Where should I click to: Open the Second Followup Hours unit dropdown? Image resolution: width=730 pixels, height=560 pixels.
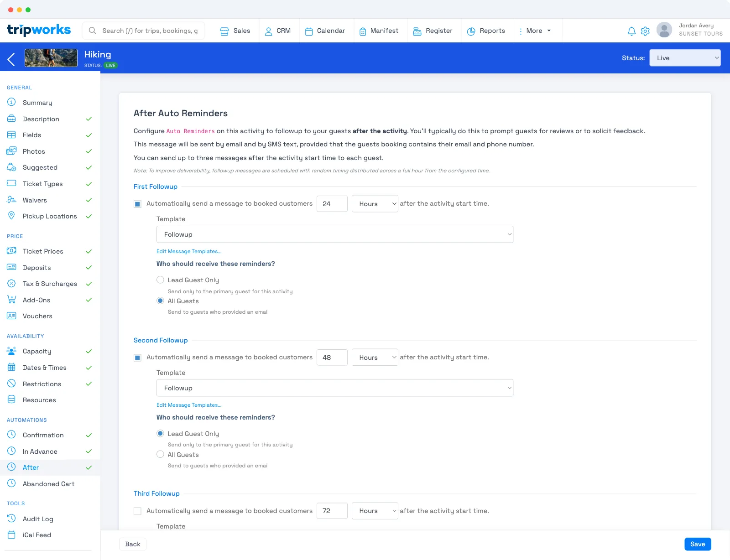click(375, 358)
